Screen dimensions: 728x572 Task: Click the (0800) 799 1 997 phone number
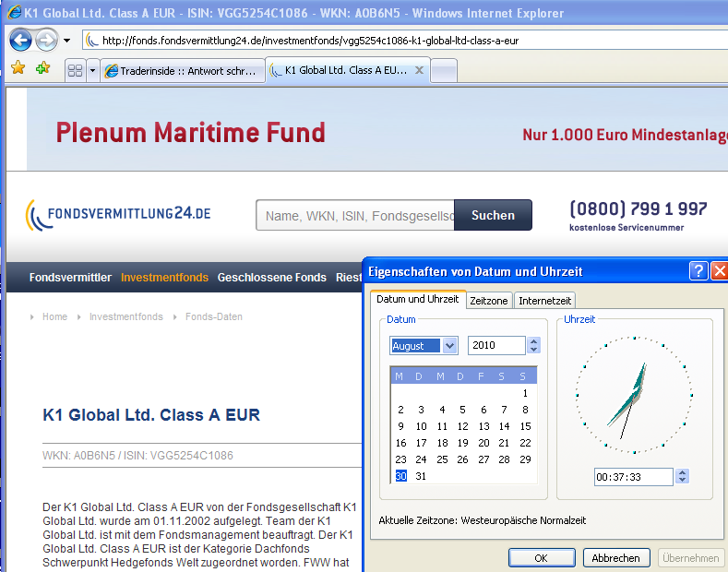pyautogui.click(x=638, y=209)
